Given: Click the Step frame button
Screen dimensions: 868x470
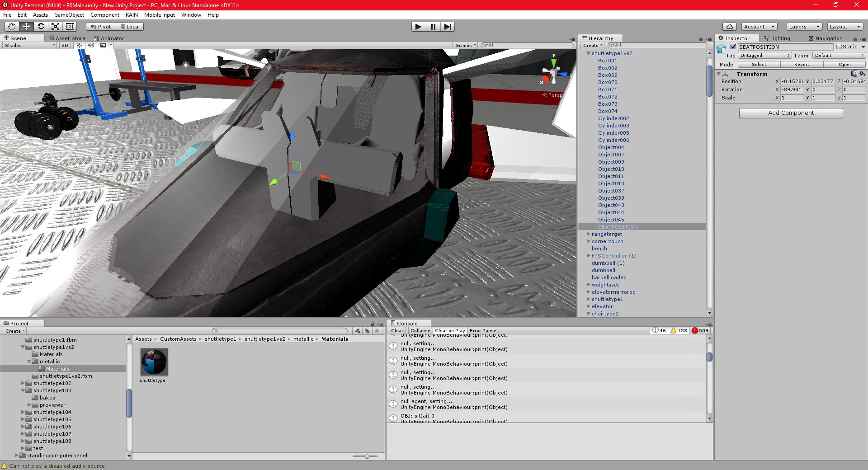Looking at the screenshot, I should point(448,27).
